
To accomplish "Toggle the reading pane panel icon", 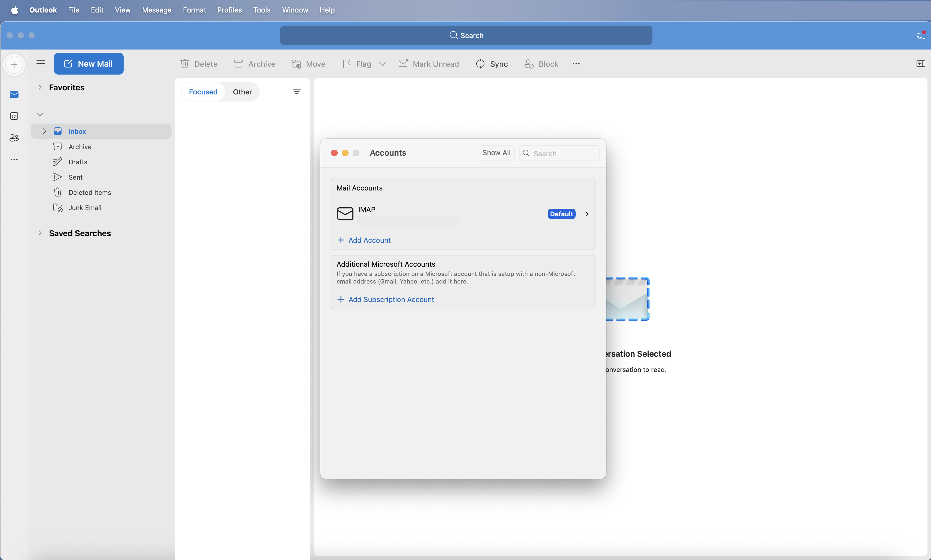I will [921, 64].
